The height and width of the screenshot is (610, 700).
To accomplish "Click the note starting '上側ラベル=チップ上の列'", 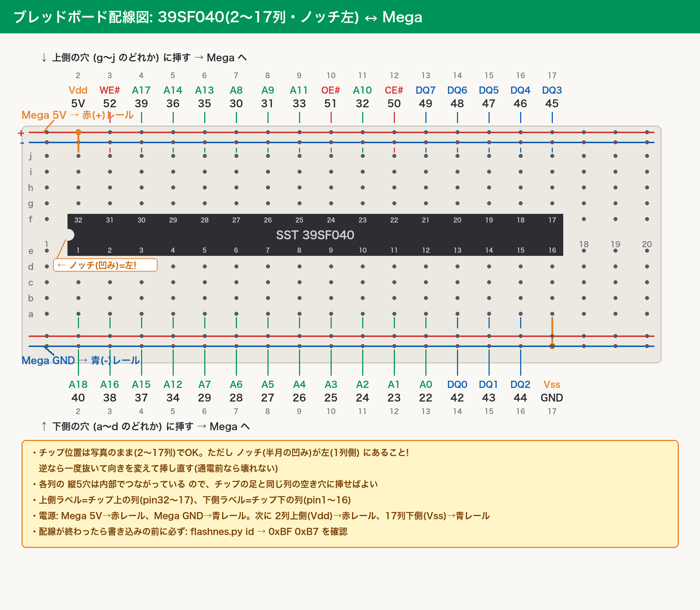I will pos(192,500).
